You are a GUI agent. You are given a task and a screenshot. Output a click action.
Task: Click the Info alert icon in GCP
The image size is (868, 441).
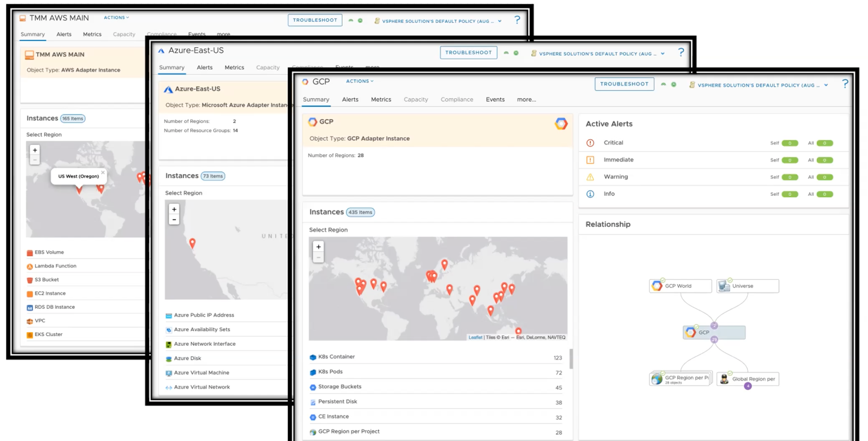[590, 194]
